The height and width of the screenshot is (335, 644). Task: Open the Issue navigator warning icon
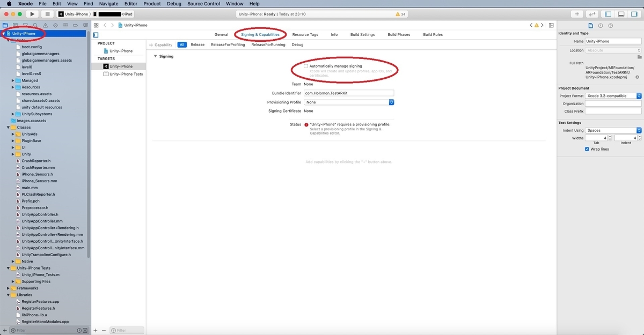point(45,25)
